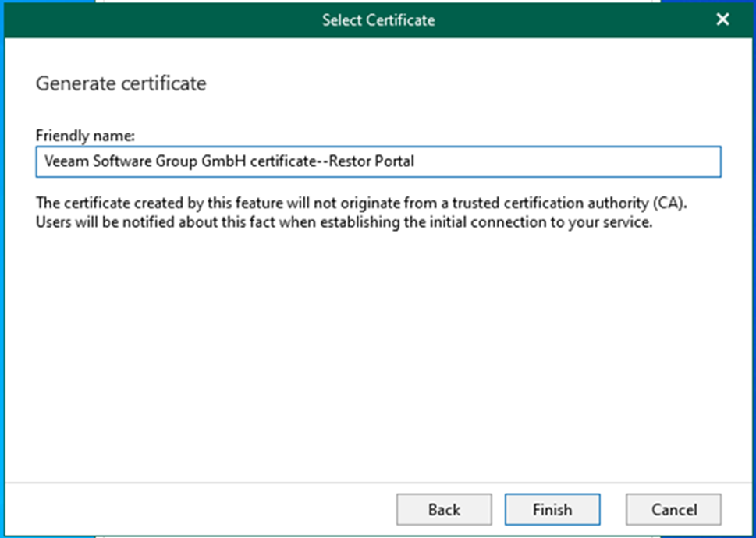Click the 'Select Certificate' title text
The width and height of the screenshot is (756, 538).
[378, 20]
